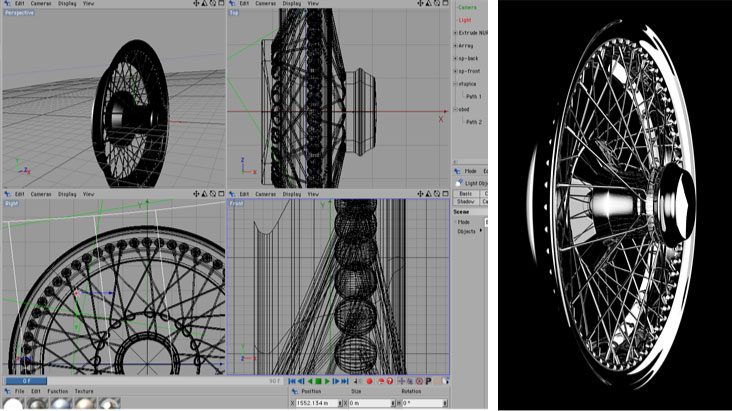Screen dimensions: 732x411
Task: Jump to the start of the animation
Action: click(x=291, y=381)
